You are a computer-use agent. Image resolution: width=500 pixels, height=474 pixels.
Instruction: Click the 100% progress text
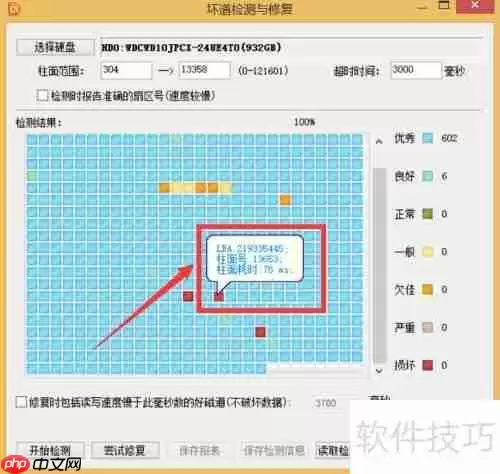tap(304, 122)
